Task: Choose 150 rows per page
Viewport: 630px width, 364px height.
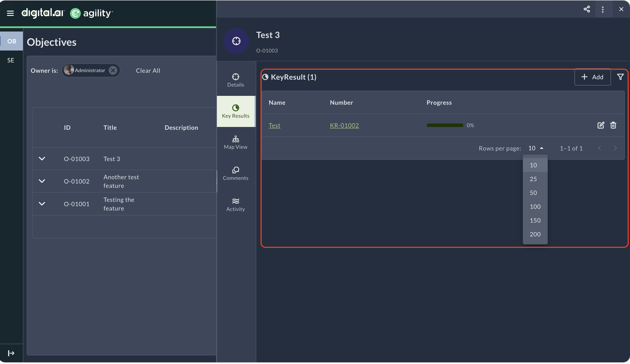Action: pos(535,220)
